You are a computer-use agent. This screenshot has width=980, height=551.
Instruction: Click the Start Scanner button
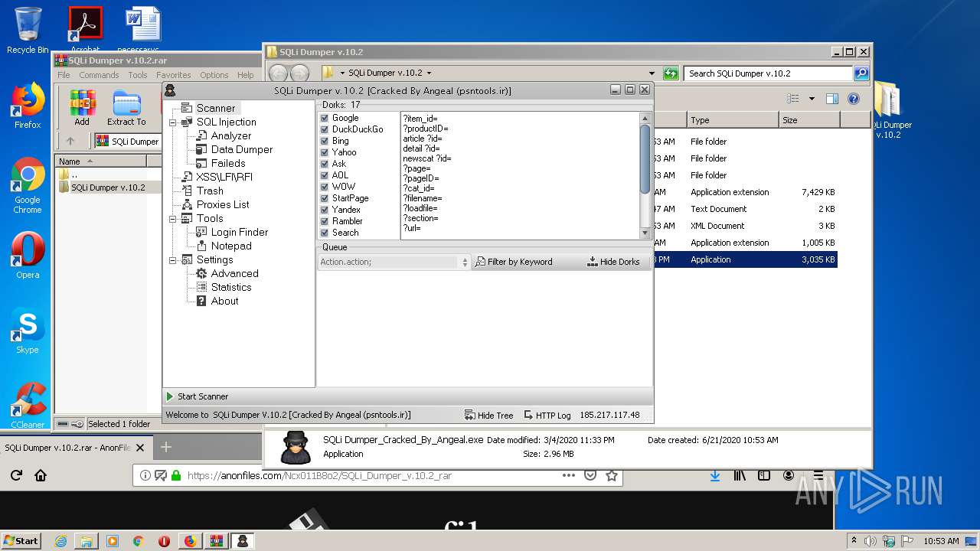point(198,396)
